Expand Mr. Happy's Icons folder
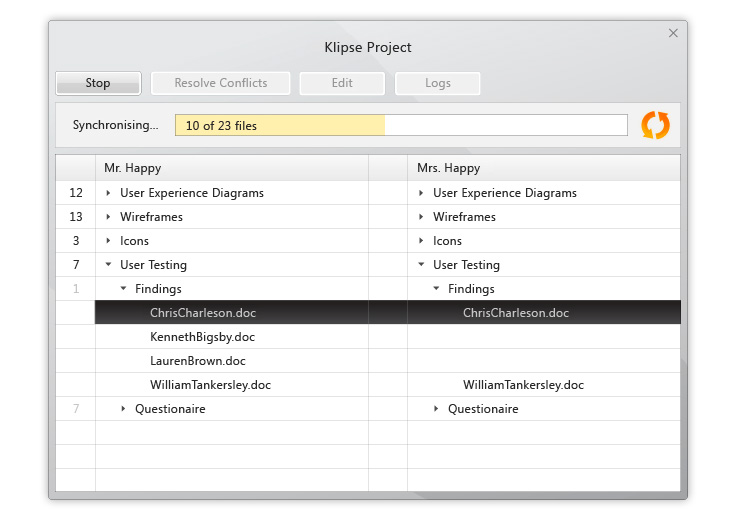 coord(108,241)
